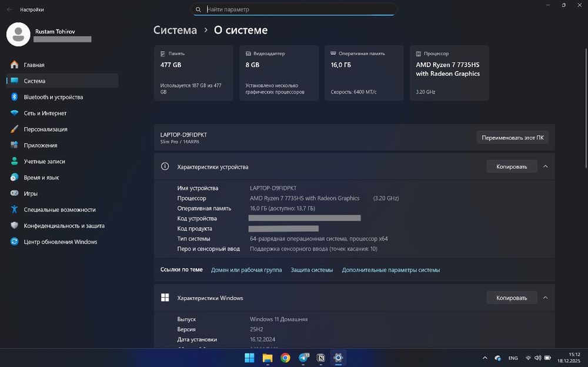Open the Главная settings page
This screenshot has width=588, height=367.
(63, 65)
